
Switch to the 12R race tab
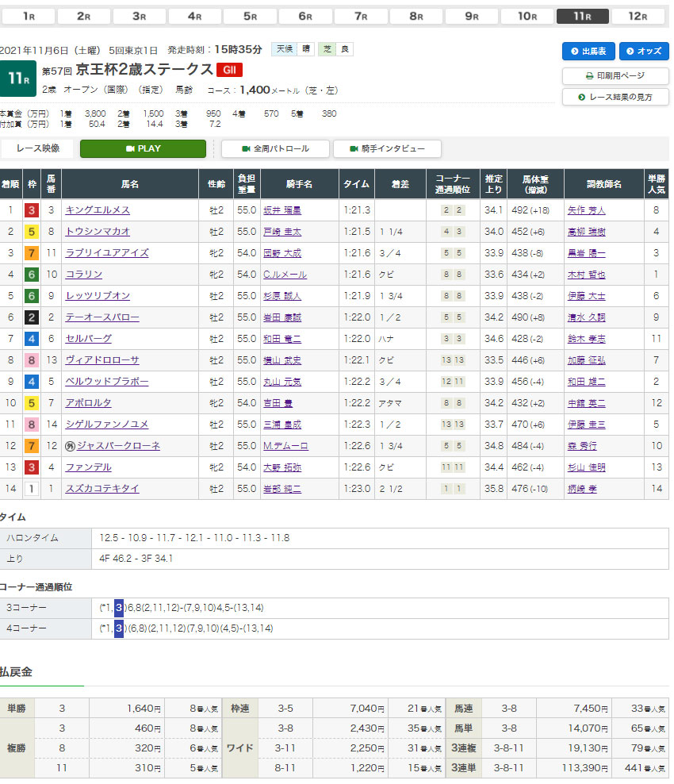pyautogui.click(x=638, y=16)
